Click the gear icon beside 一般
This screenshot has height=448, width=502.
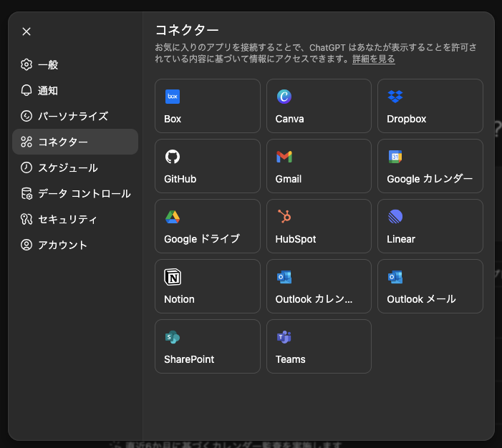pyautogui.click(x=26, y=64)
